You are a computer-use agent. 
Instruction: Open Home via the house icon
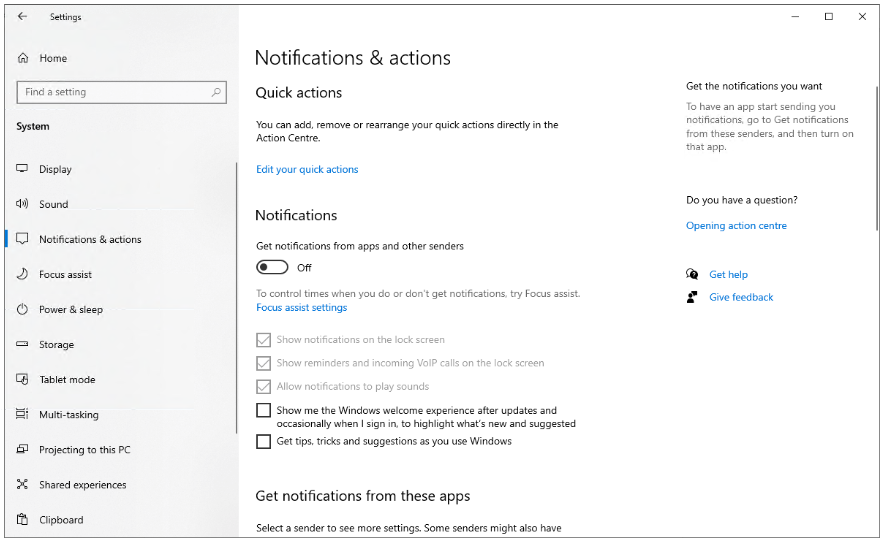[23, 59]
